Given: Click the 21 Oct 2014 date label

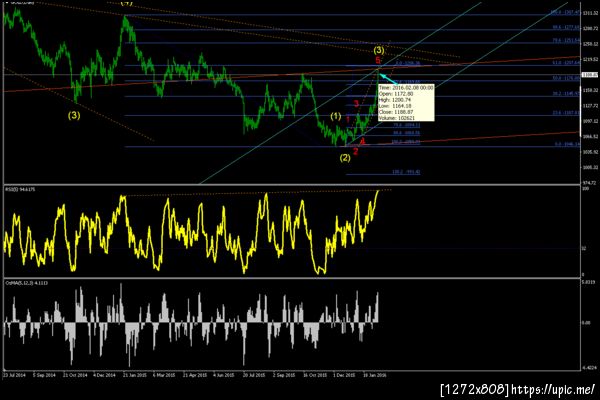Looking at the screenshot, I should click(75, 376).
